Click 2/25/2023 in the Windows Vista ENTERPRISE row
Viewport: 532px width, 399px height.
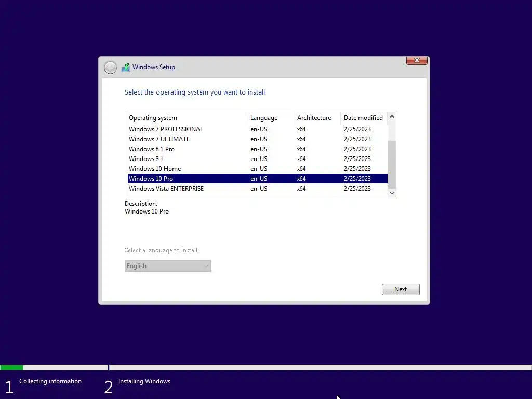357,188
